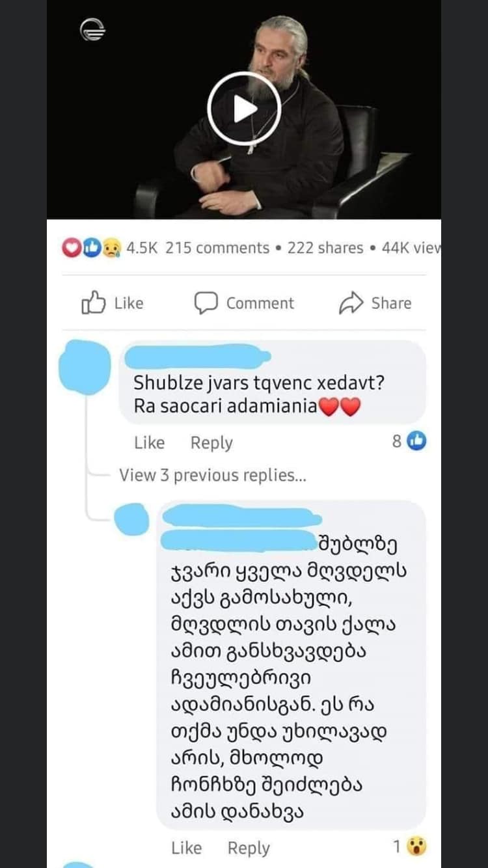This screenshot has width=488, height=868.
Task: Click the first commenter's redacted name
Action: (198, 357)
